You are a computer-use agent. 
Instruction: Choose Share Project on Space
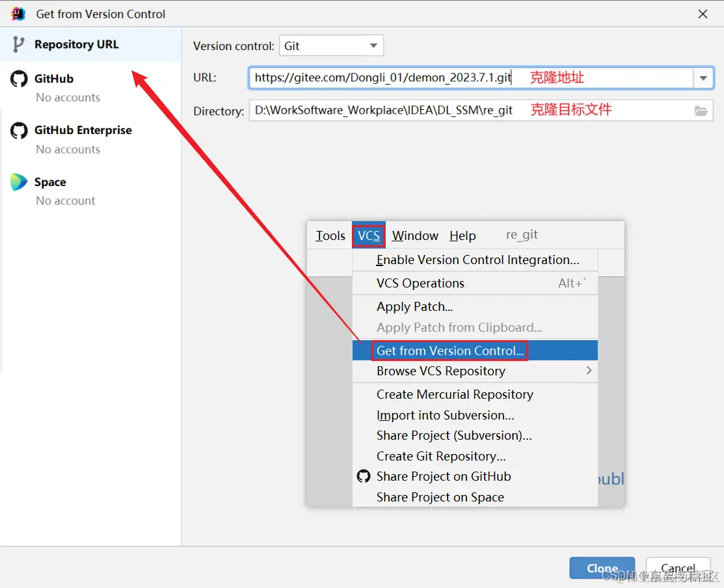[x=475, y=497]
